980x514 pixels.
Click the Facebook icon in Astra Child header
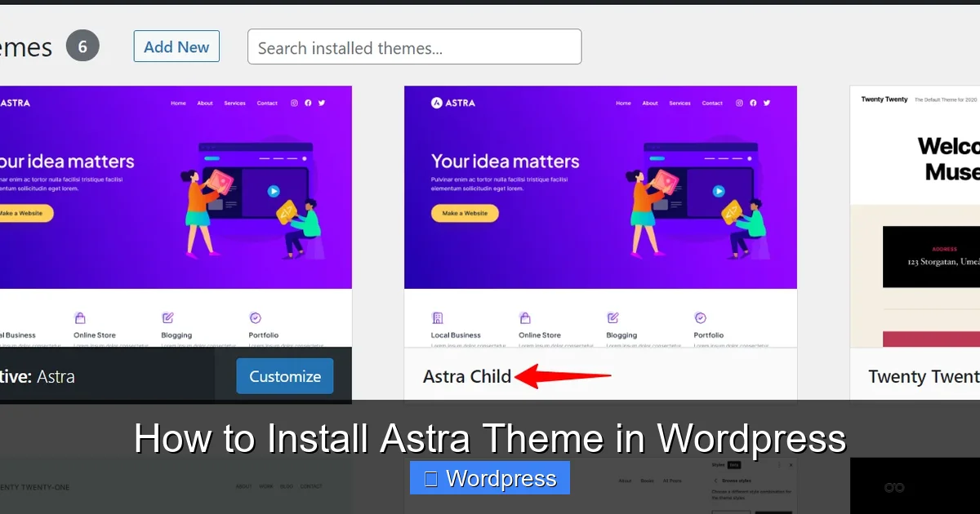click(x=752, y=103)
